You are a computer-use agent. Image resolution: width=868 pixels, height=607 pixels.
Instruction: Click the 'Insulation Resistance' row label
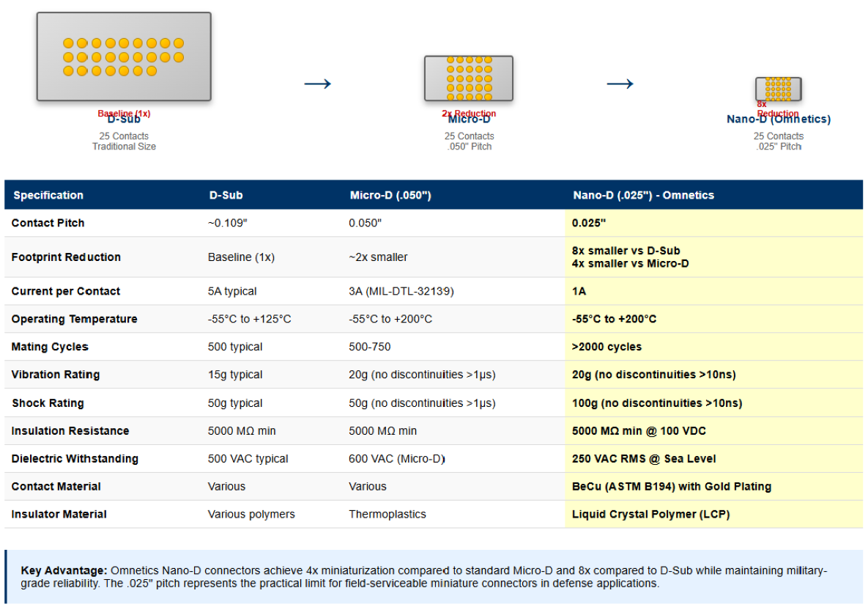[70, 431]
